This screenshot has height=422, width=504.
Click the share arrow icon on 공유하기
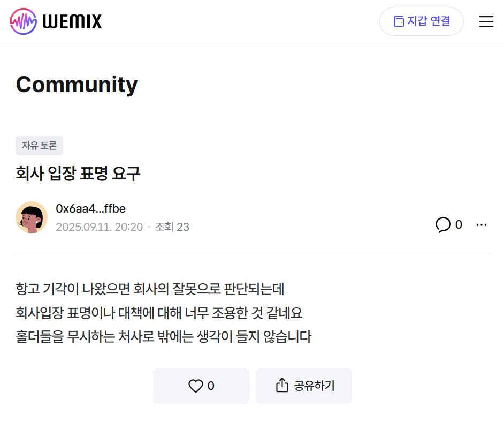[x=280, y=386]
